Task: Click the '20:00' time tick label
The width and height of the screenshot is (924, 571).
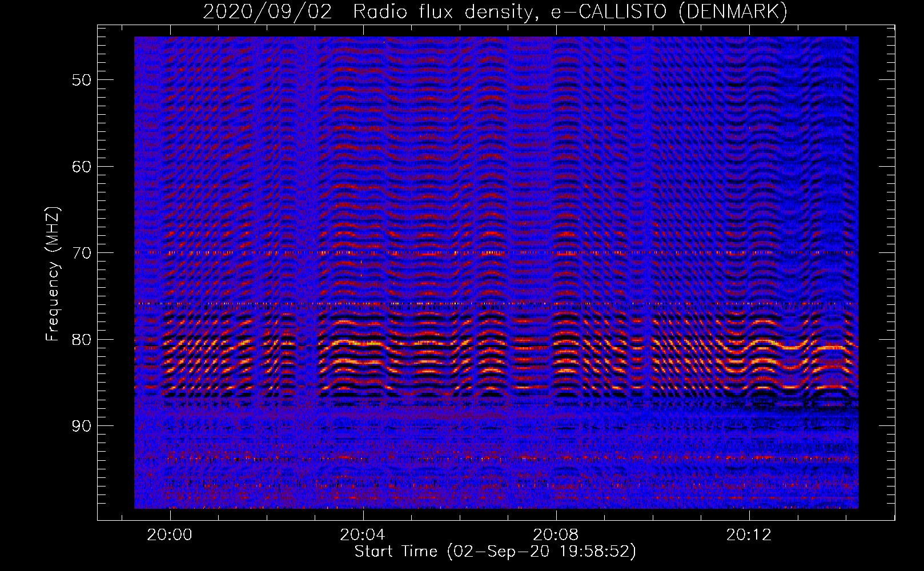Action: pyautogui.click(x=170, y=535)
